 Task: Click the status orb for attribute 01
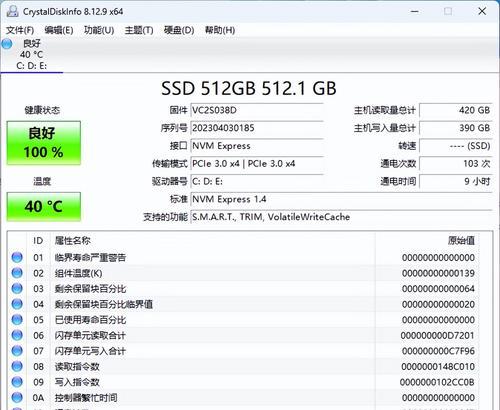pyautogui.click(x=17, y=257)
